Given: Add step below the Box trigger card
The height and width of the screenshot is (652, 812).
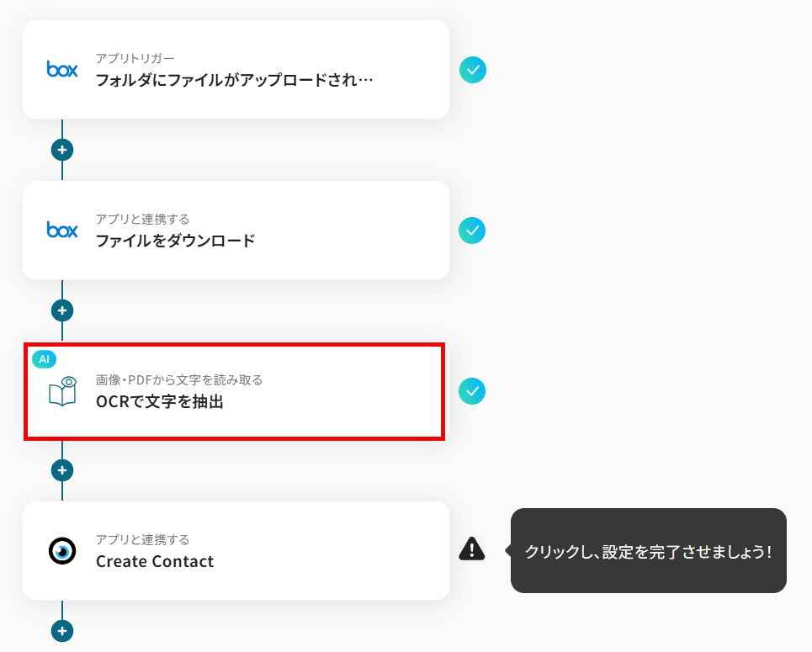Looking at the screenshot, I should [62, 151].
